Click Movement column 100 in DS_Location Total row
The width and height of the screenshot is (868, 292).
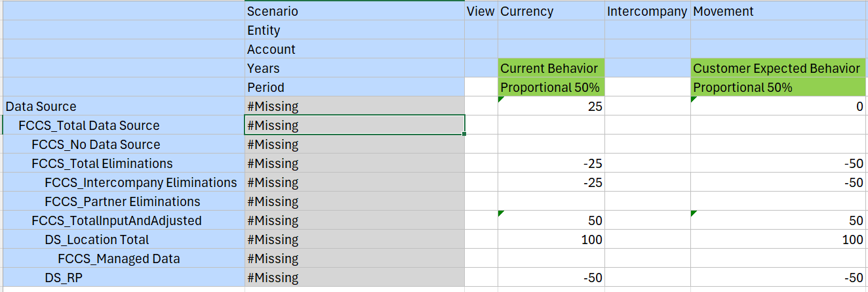[x=779, y=240]
